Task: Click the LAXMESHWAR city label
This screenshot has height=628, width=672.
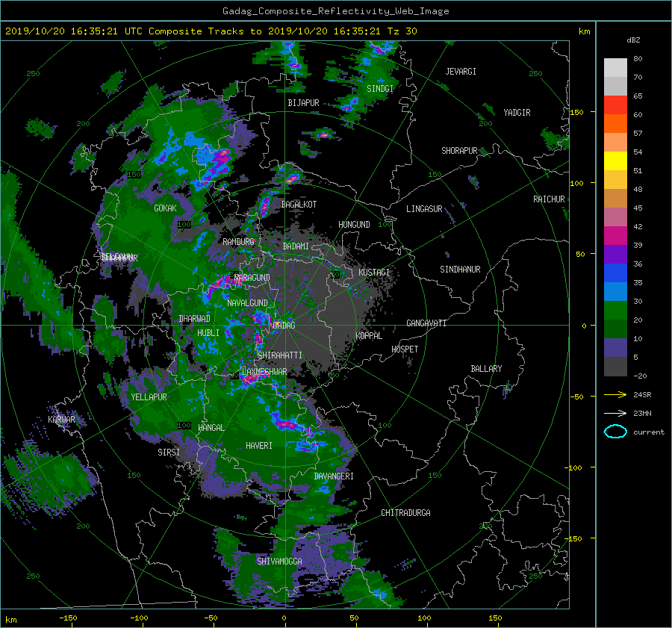Action: 264,372
